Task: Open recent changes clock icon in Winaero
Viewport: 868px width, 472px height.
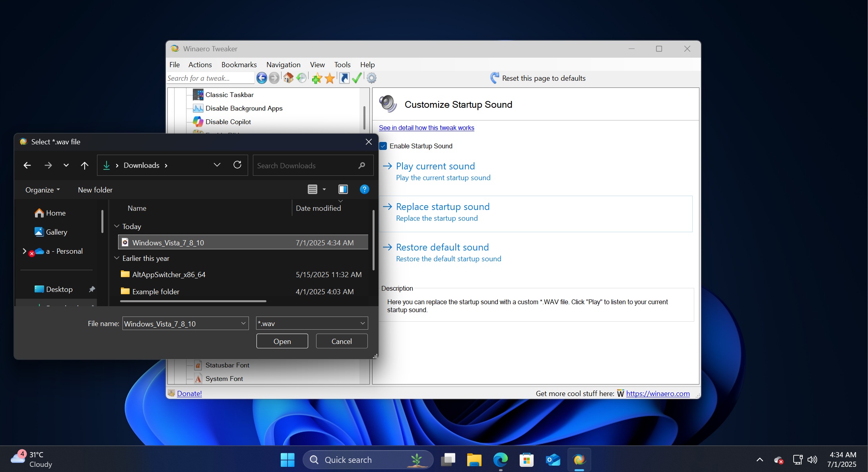Action: click(x=301, y=78)
